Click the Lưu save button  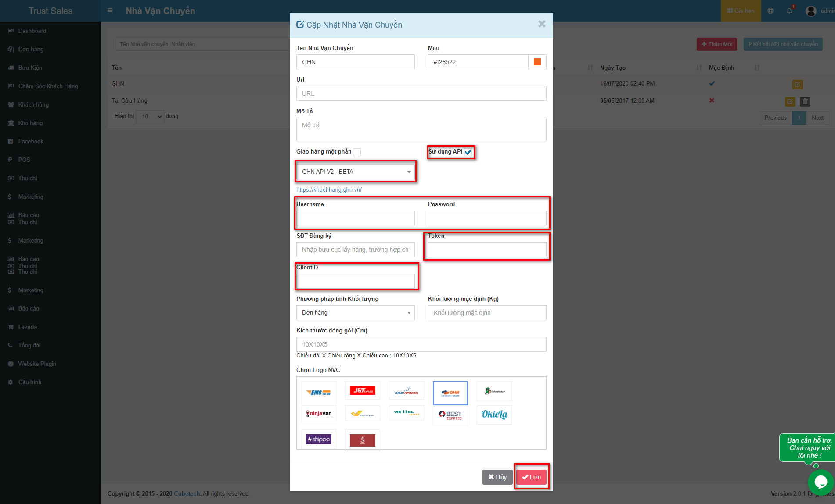point(531,477)
